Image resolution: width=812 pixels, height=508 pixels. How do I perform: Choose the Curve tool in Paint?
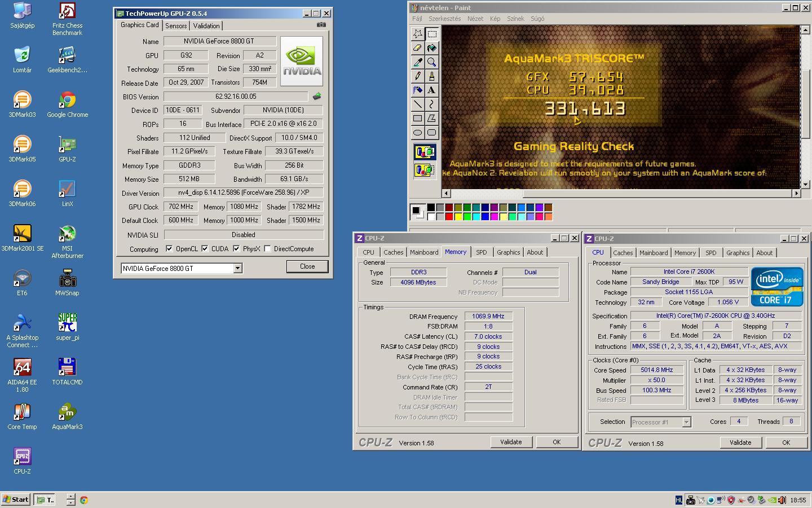431,104
